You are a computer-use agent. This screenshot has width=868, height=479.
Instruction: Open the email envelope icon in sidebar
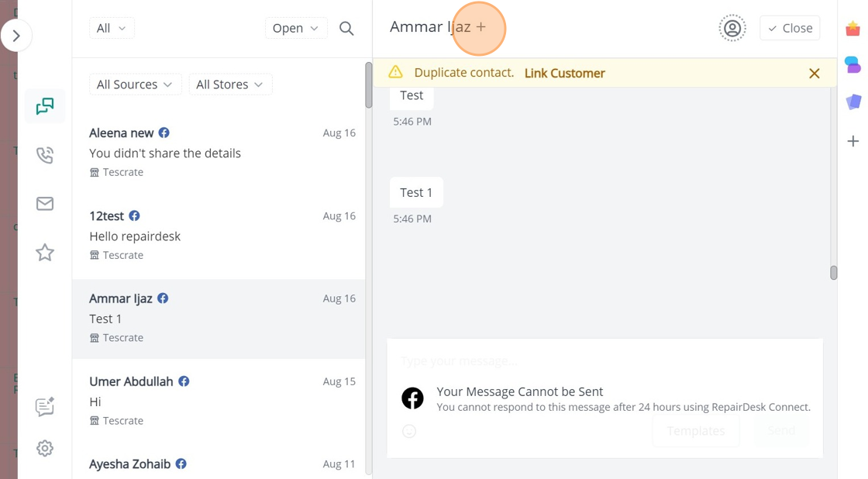point(45,204)
